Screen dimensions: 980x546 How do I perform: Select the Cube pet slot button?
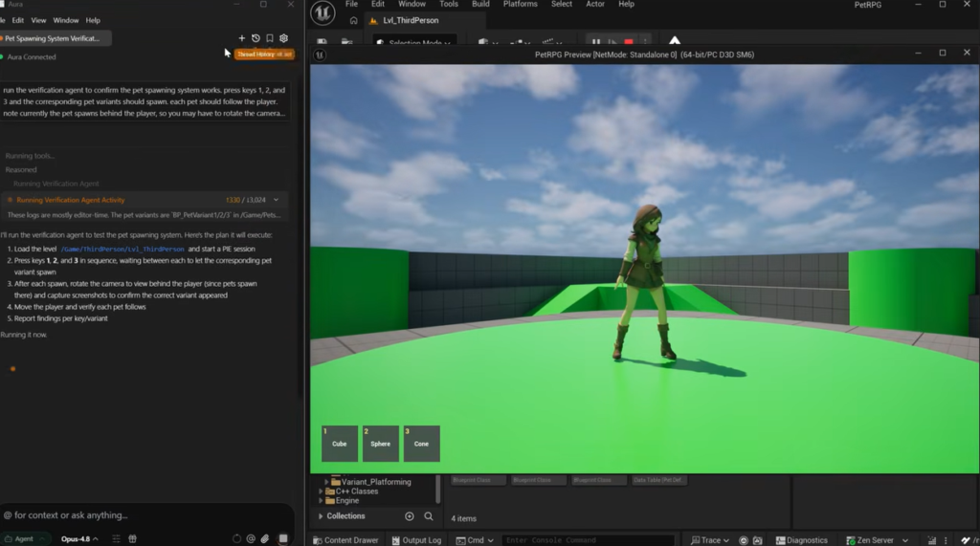click(x=340, y=444)
